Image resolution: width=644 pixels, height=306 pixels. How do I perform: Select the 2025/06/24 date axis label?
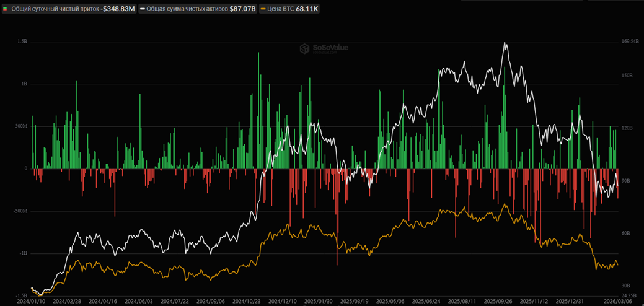tap(426, 302)
